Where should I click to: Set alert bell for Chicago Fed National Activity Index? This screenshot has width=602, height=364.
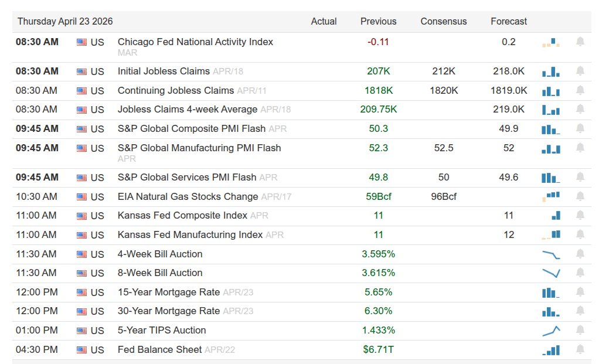click(x=580, y=42)
